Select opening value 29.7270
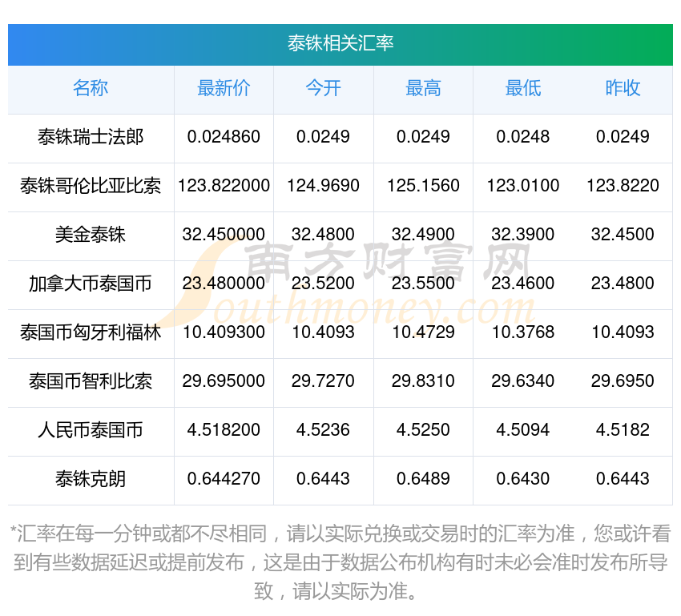This screenshot has height=616, width=681. pos(323,381)
